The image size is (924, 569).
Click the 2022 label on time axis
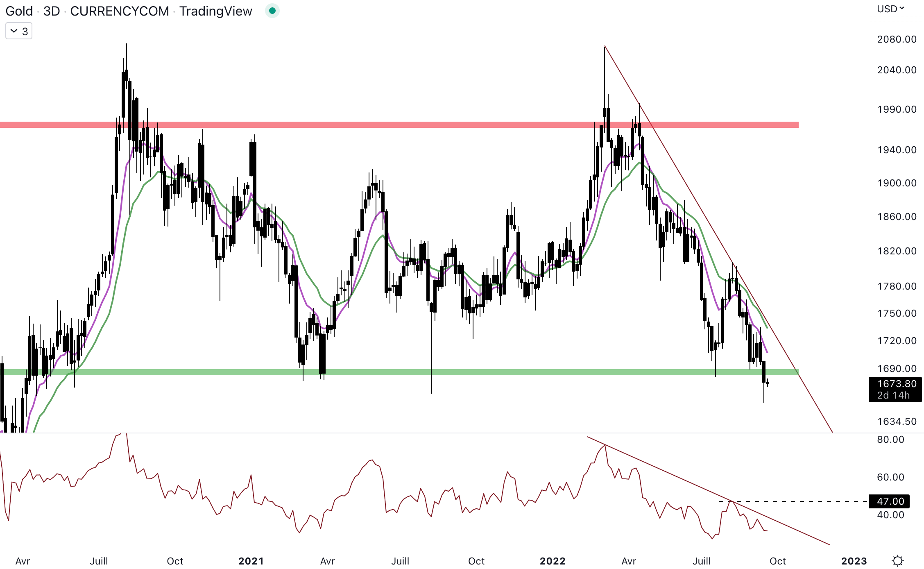[x=553, y=561]
